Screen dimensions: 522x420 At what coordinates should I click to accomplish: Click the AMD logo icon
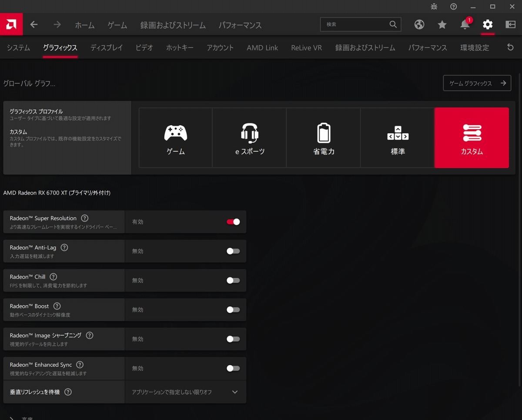(11, 24)
